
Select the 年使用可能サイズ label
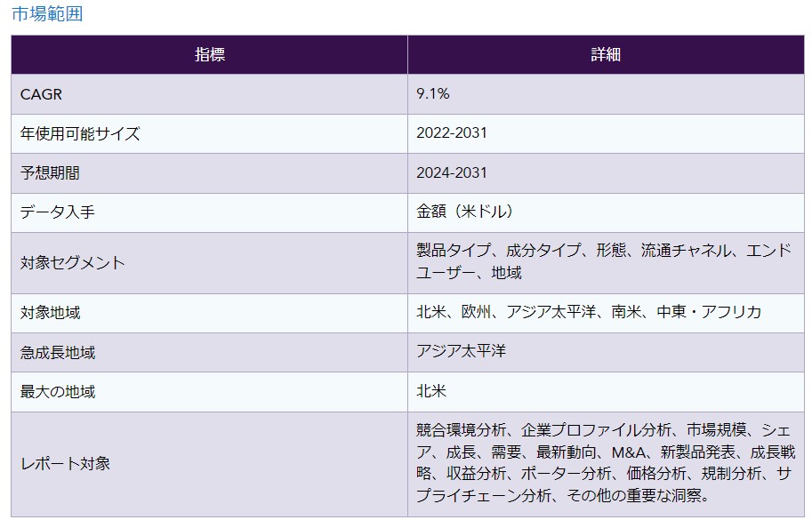point(80,133)
